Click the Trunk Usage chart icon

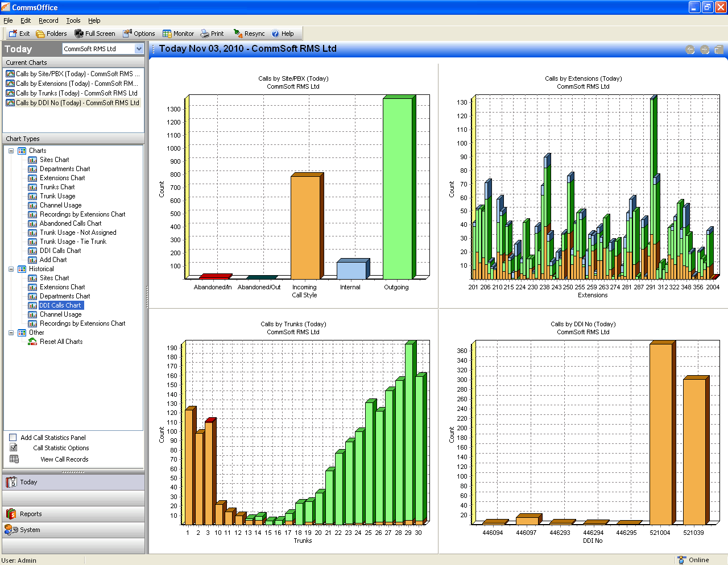[x=32, y=196]
